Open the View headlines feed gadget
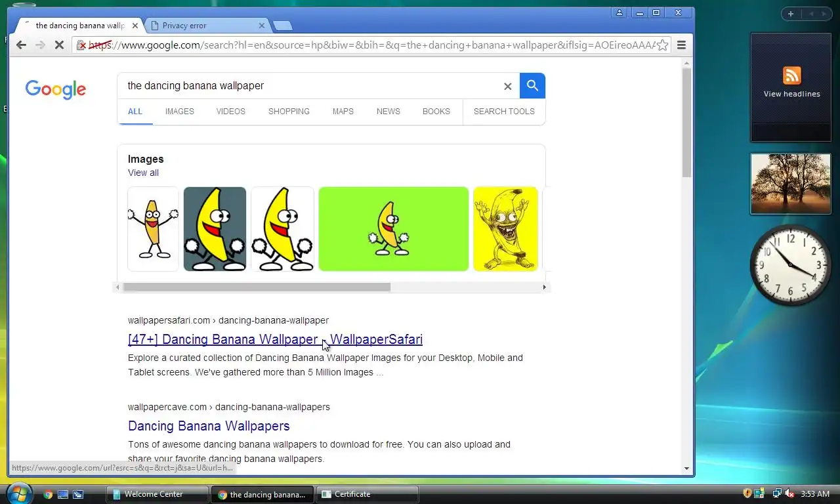This screenshot has height=504, width=840. 791,87
